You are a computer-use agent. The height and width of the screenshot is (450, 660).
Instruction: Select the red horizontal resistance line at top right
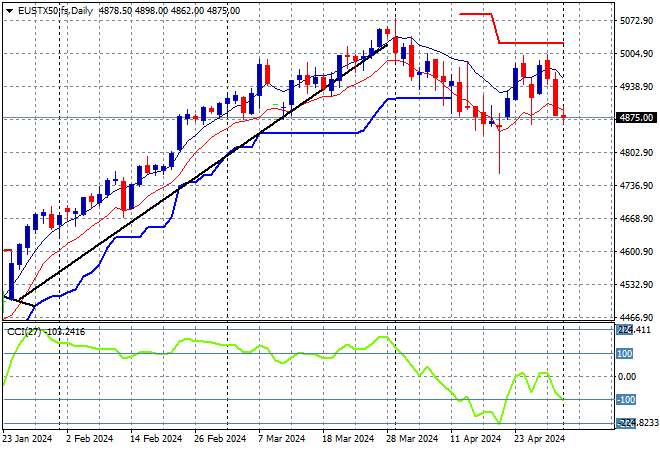click(530, 43)
